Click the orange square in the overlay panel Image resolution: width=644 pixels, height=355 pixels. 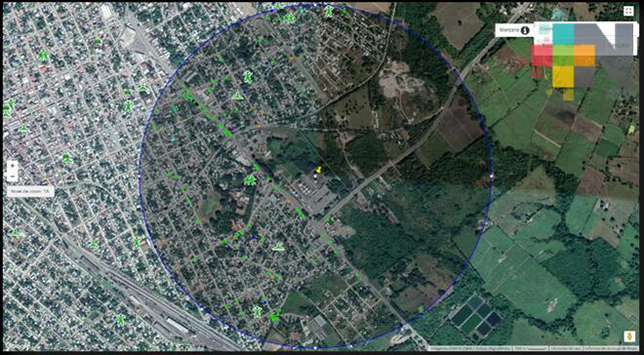coord(584,56)
